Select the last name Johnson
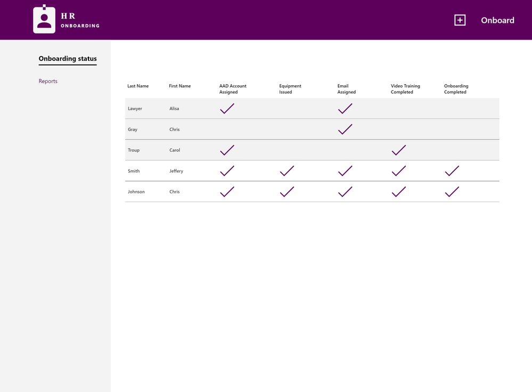The height and width of the screenshot is (392, 532). tap(136, 192)
